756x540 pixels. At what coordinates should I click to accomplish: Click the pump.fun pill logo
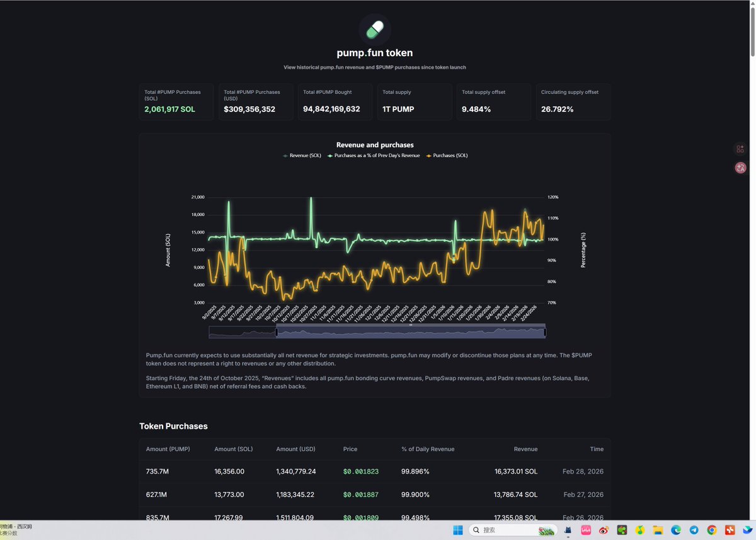[375, 29]
